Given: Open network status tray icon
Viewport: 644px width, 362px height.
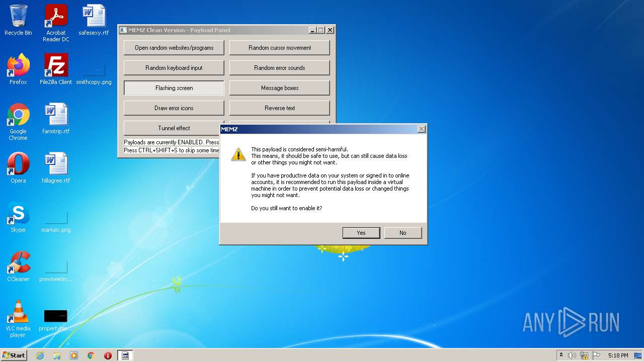Looking at the screenshot, I should click(x=584, y=355).
